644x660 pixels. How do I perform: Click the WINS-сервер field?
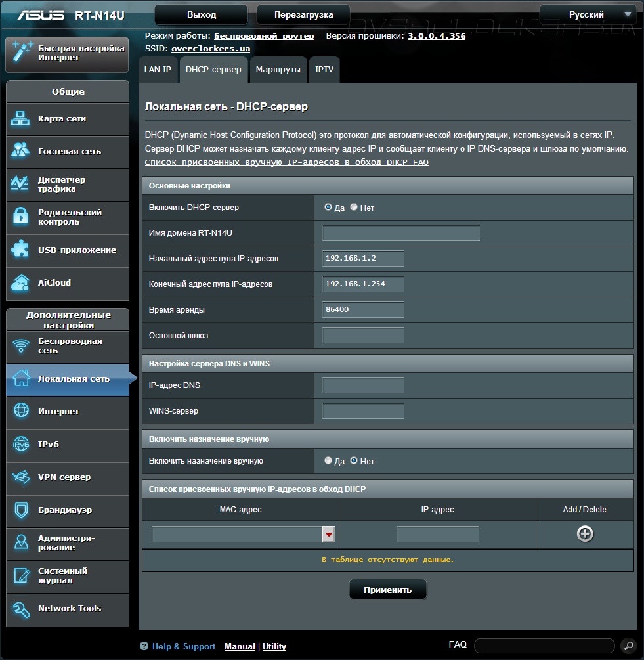click(364, 411)
